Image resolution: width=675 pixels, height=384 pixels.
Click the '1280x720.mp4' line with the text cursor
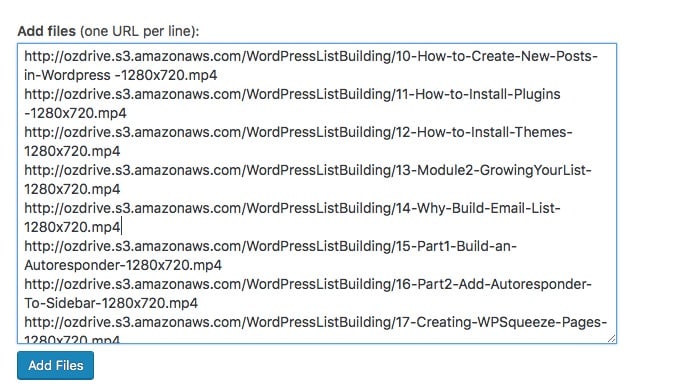tap(72, 227)
